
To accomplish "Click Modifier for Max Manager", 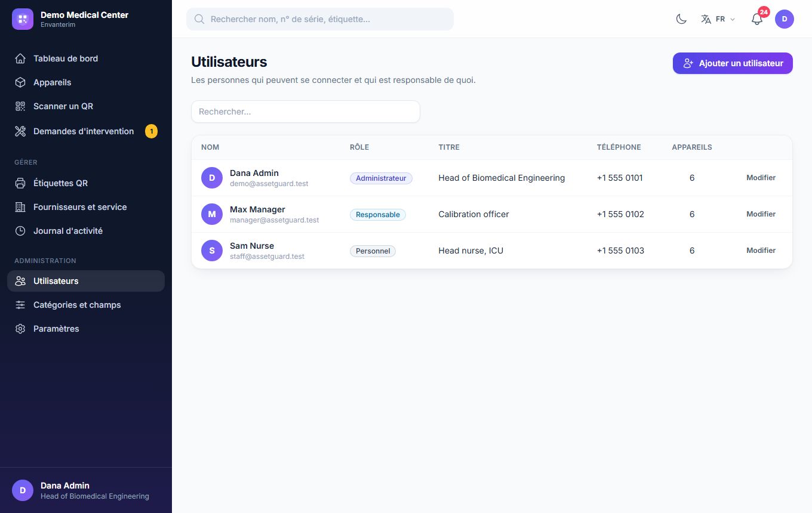I will 761,214.
